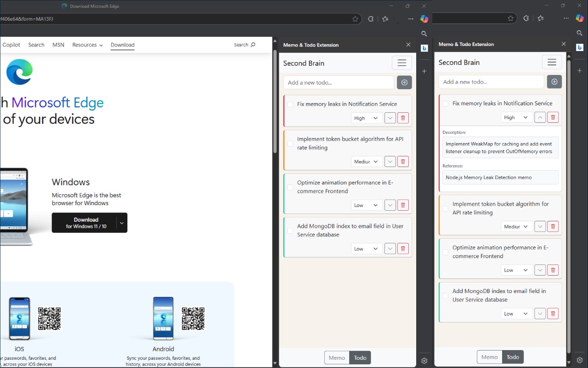This screenshot has width=588, height=368.
Task: Open Copilot icon in left browser toolbar
Action: 424,19
